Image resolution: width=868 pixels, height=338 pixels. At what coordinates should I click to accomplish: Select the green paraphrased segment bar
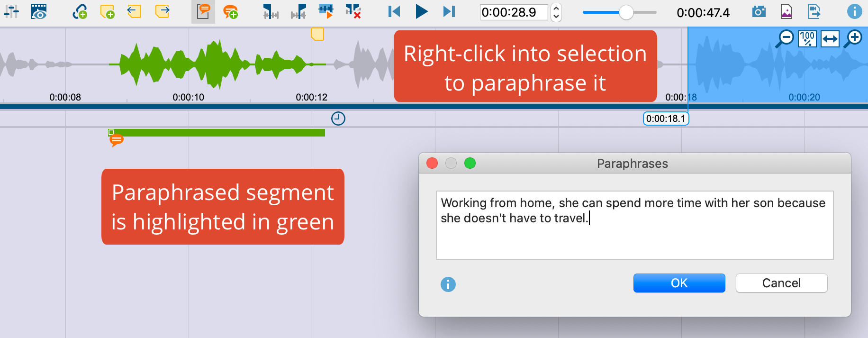[217, 133]
